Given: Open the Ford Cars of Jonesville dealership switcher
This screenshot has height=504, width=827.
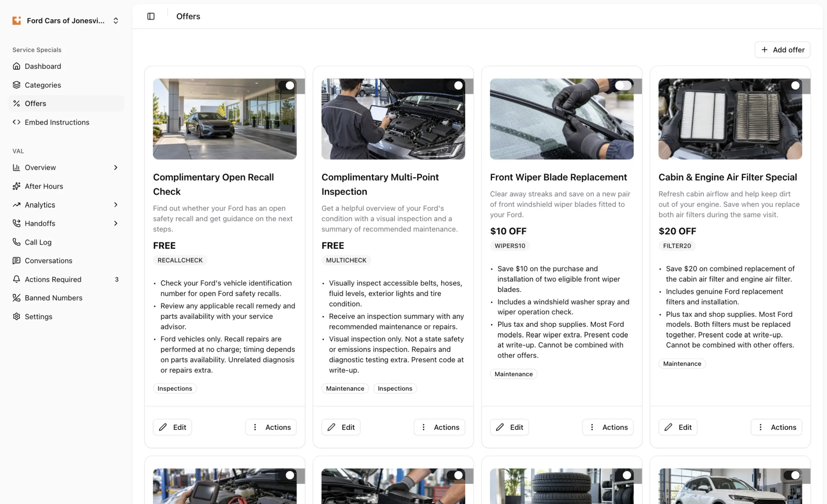Looking at the screenshot, I should [66, 21].
